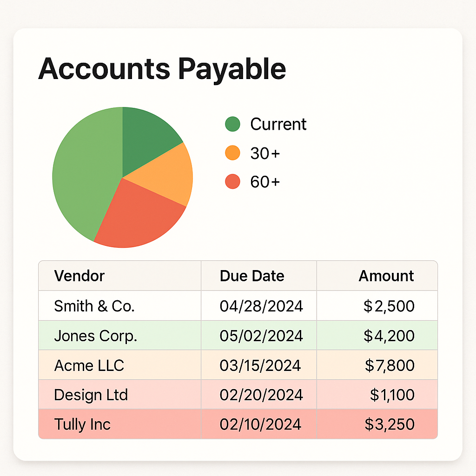Click the 02/10/2024 due date cell
The width and height of the screenshot is (476, 476).
point(260,424)
